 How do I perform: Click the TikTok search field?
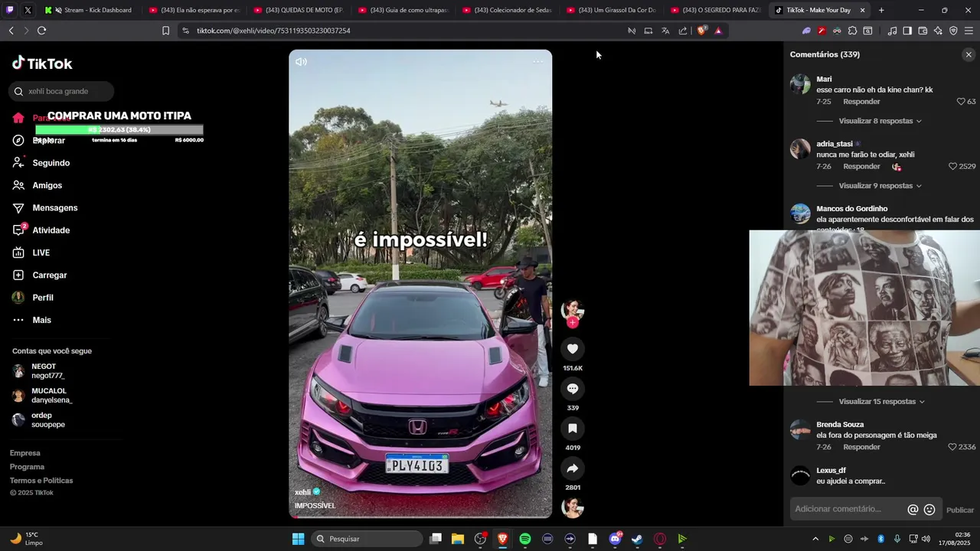coord(62,91)
